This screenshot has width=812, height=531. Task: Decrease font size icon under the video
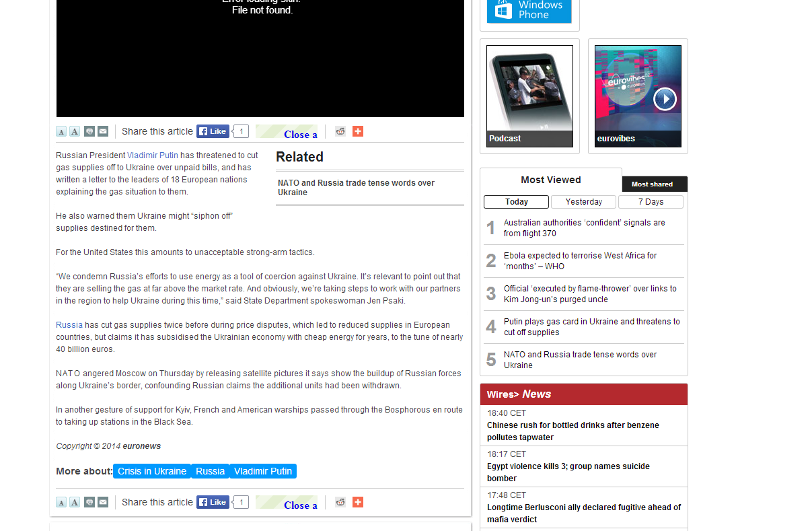[61, 131]
